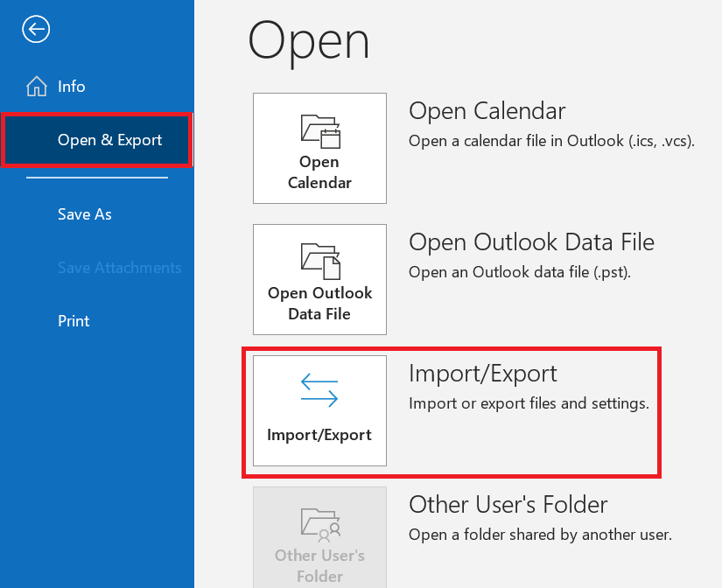Select Open & Export in the sidebar
The width and height of the screenshot is (722, 588).
[97, 140]
